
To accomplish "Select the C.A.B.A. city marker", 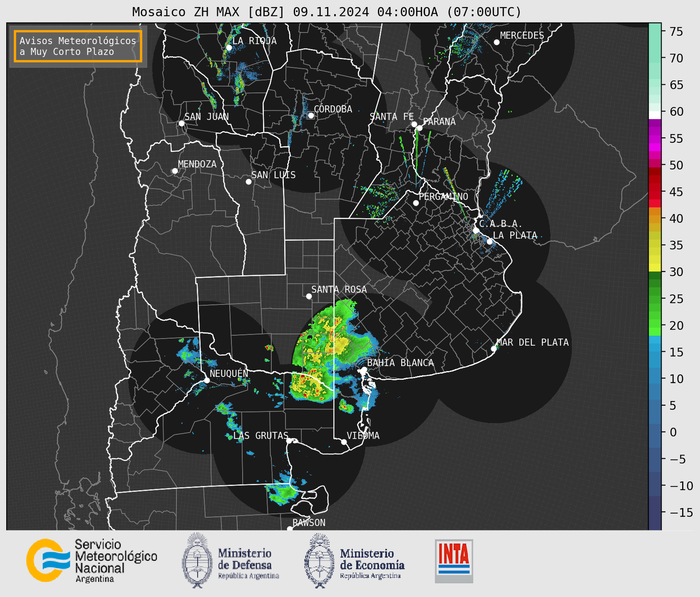I will (x=476, y=230).
